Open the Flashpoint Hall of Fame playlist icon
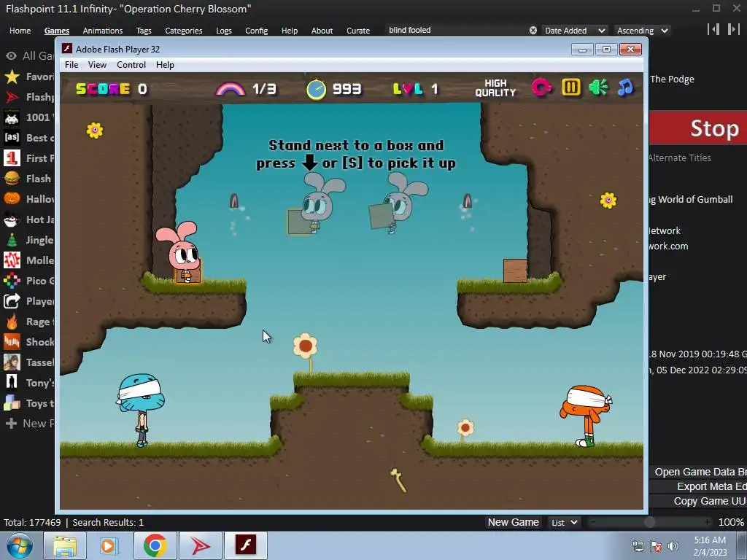The image size is (747, 560). 12,97
